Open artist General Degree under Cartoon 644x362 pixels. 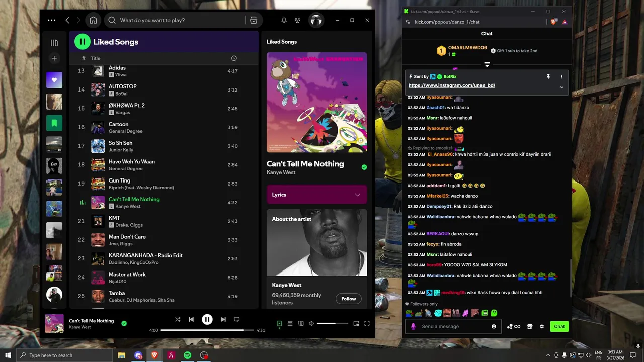pos(126,131)
